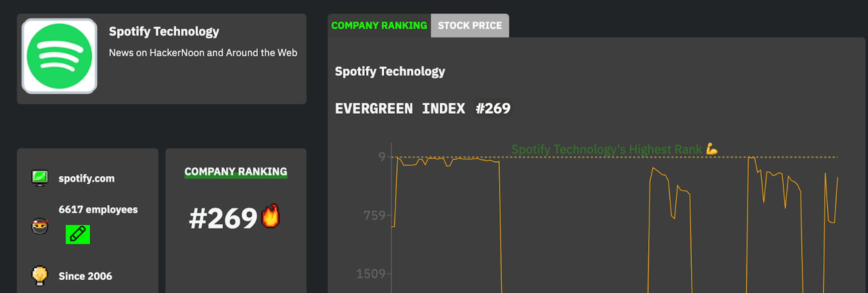868x293 pixels.
Task: Click the Spotify Technology title beside logo
Action: coord(164,32)
